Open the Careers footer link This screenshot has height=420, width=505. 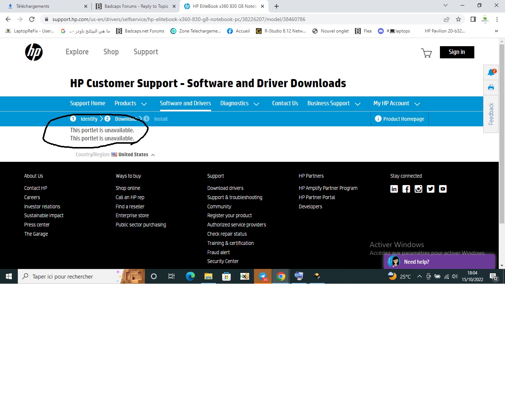(32, 198)
